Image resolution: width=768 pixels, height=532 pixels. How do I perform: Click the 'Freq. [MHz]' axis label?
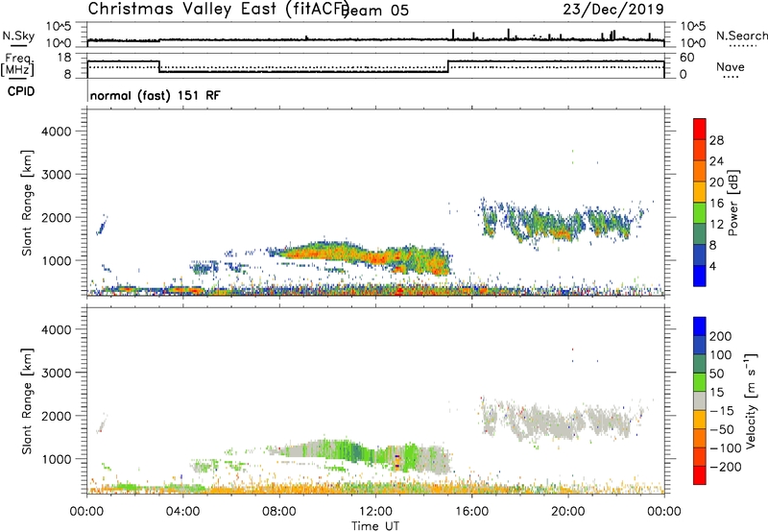tap(18, 65)
